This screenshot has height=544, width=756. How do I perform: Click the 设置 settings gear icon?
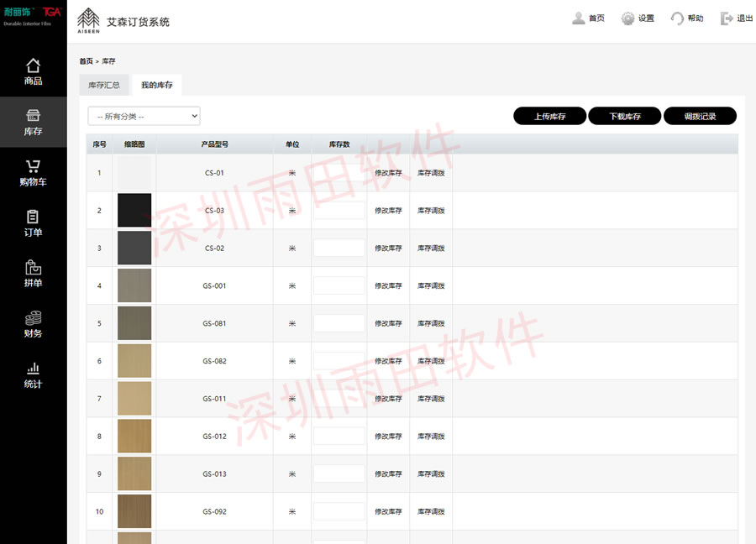pos(627,18)
